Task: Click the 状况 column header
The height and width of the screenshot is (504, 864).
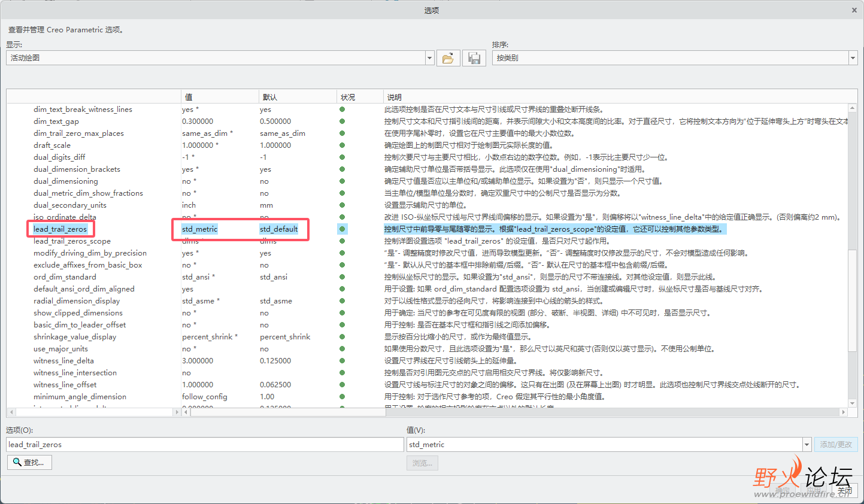Action: click(360, 97)
